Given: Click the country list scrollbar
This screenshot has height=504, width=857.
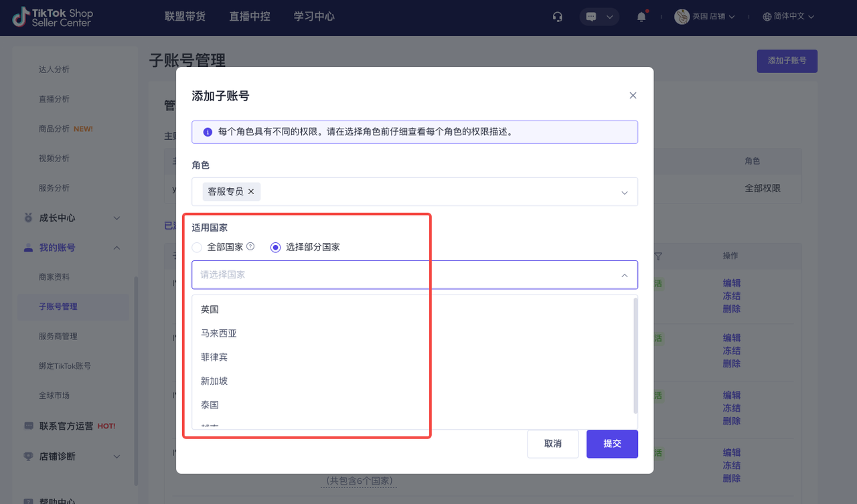Looking at the screenshot, I should 635,355.
